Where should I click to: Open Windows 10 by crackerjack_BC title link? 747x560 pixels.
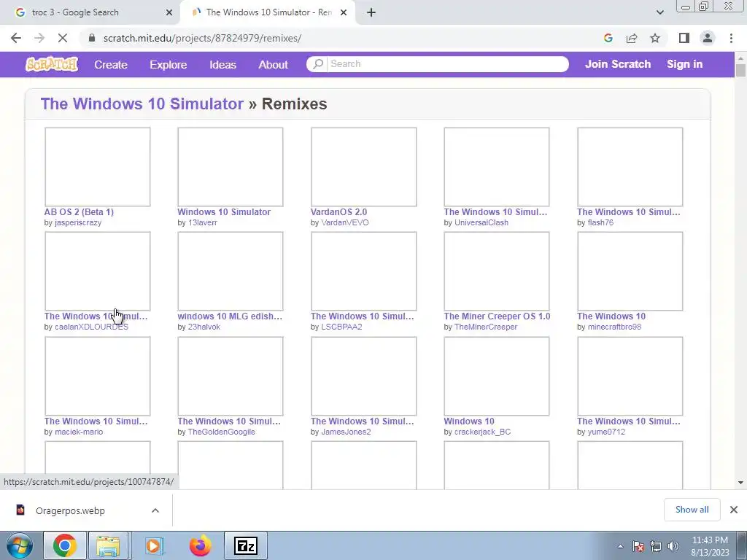[x=469, y=421]
